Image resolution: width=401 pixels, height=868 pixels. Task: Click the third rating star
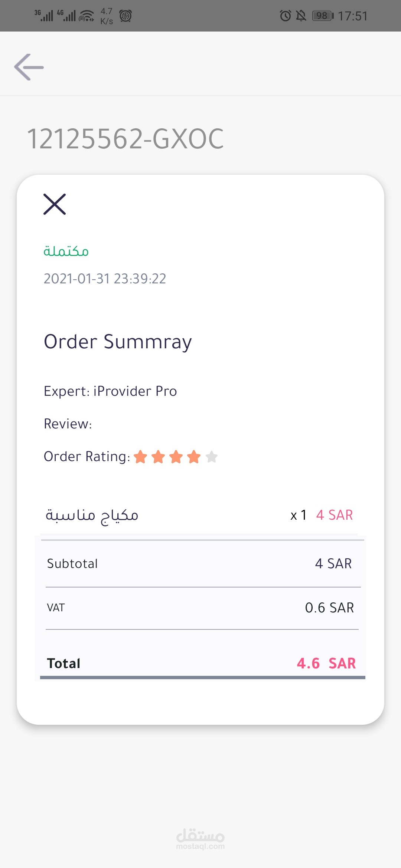pos(176,457)
